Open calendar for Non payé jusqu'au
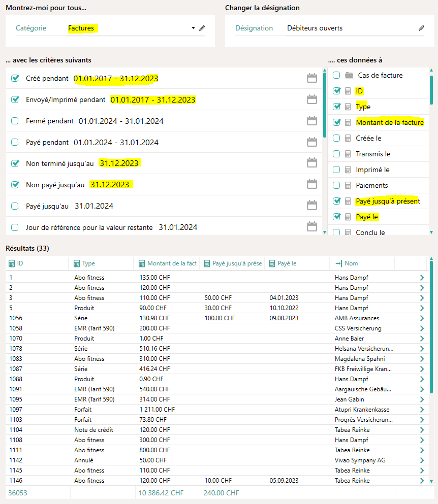Image resolution: width=438 pixels, height=504 pixels. (312, 185)
